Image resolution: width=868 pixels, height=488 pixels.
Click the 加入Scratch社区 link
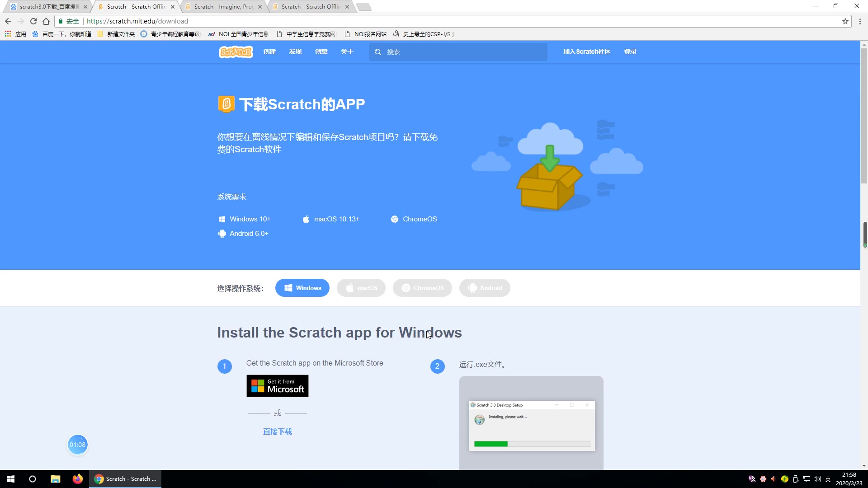click(586, 52)
